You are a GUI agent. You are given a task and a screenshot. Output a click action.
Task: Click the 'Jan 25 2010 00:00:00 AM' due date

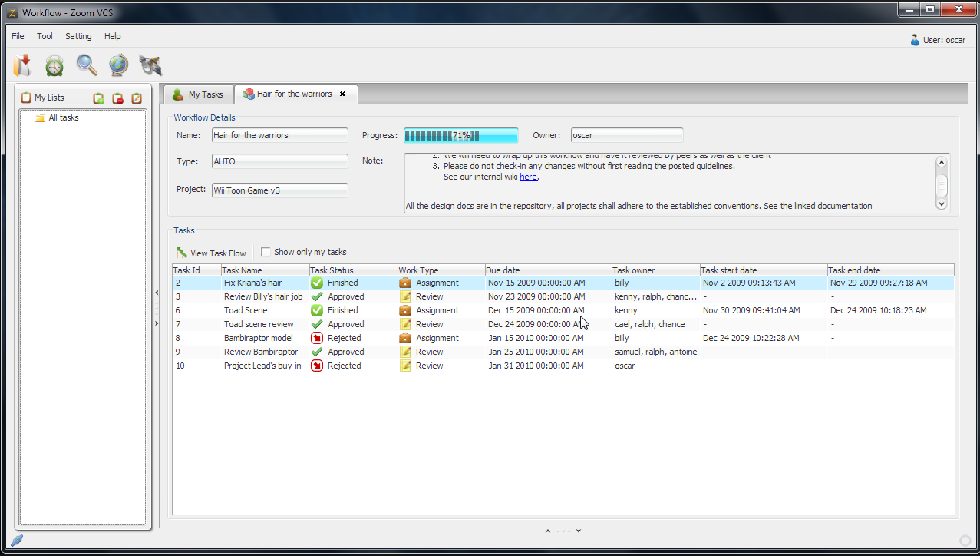[x=536, y=352]
